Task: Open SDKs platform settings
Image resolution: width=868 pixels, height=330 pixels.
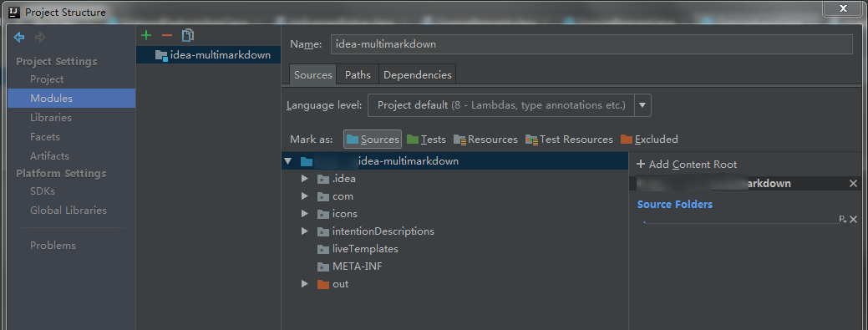Action: (x=43, y=191)
